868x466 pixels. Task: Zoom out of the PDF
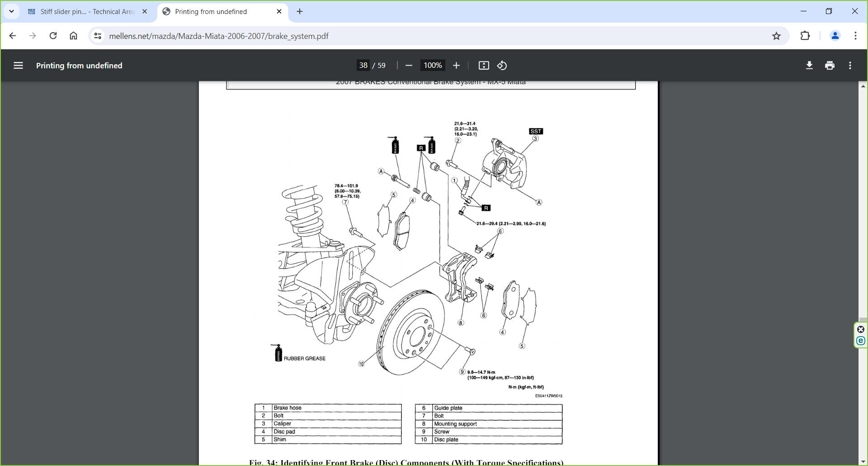409,66
